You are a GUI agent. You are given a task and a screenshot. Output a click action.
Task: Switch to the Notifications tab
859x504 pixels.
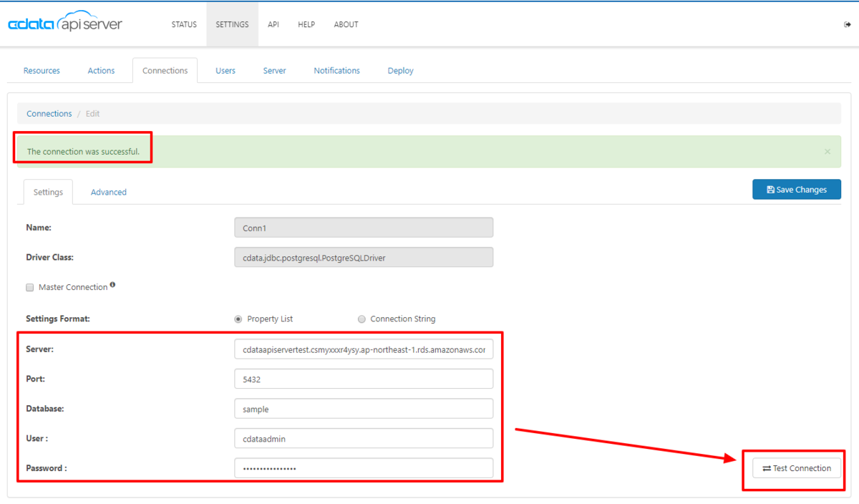[x=336, y=70]
